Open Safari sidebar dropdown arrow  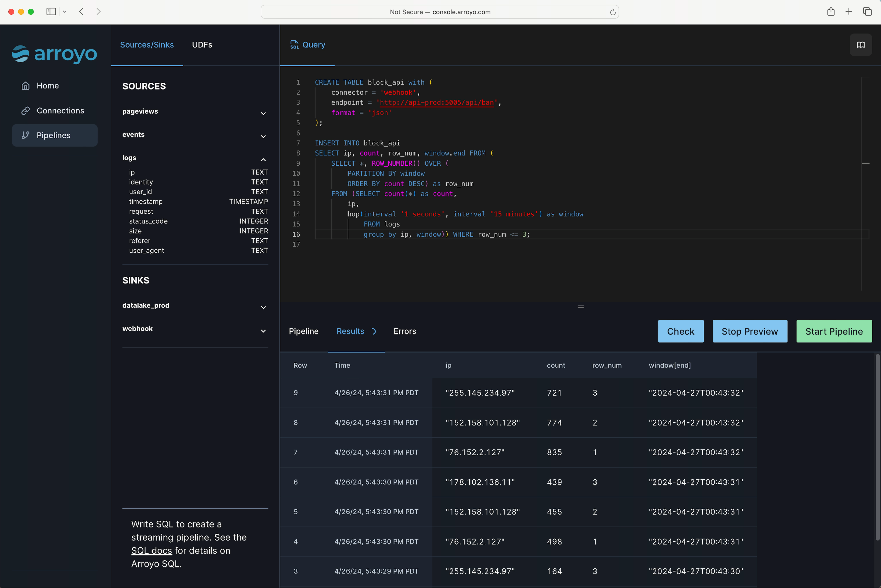point(65,12)
